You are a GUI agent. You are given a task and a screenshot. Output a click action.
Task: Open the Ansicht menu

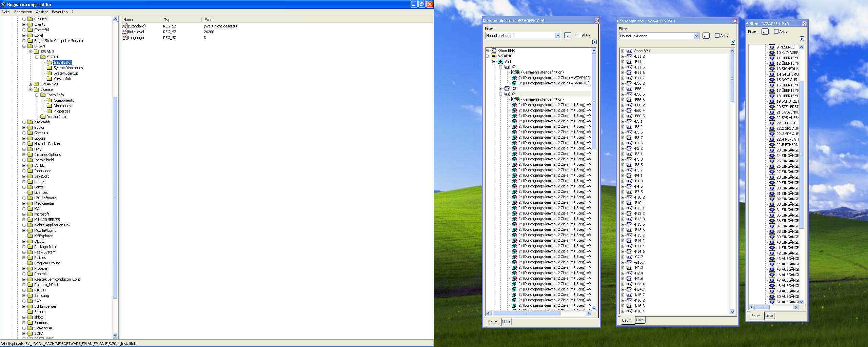(x=42, y=12)
